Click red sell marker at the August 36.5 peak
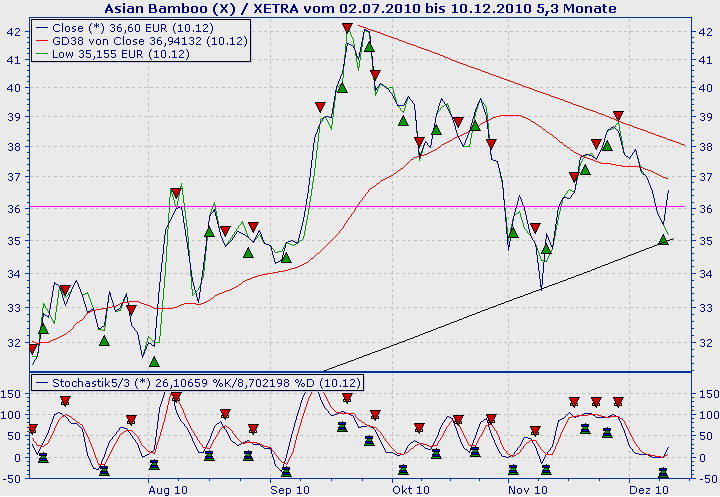 (176, 192)
